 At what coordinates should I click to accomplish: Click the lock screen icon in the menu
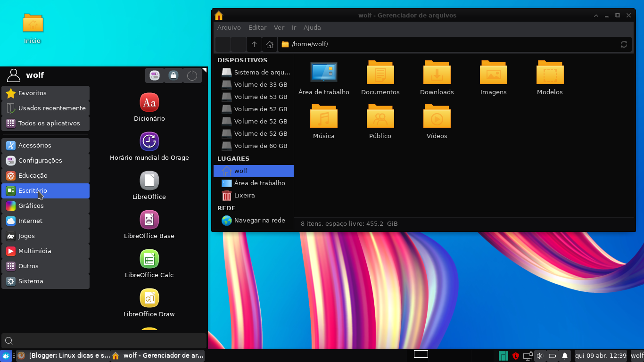click(x=173, y=75)
